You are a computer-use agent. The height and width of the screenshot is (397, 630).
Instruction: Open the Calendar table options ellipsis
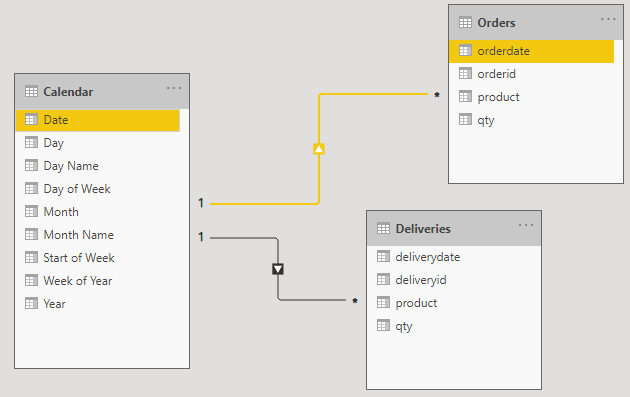click(174, 88)
